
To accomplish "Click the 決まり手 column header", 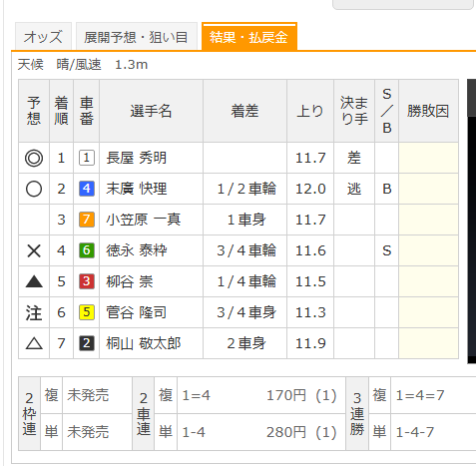I will pyautogui.click(x=354, y=111).
